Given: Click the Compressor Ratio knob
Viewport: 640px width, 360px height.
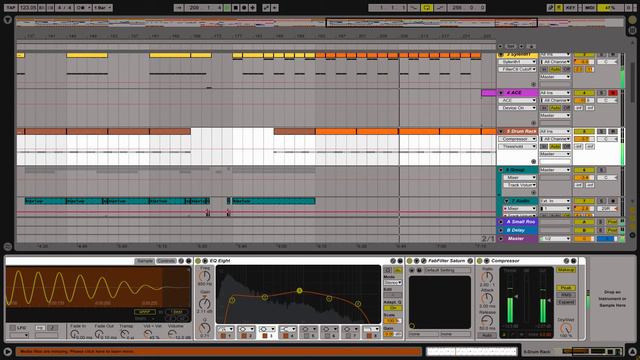Looking at the screenshot, I should pos(487,277).
